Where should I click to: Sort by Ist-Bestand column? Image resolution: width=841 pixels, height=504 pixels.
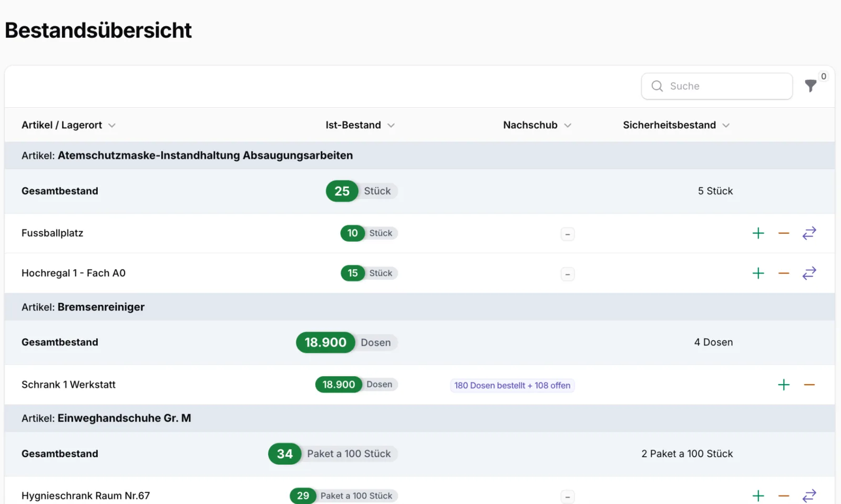point(360,125)
